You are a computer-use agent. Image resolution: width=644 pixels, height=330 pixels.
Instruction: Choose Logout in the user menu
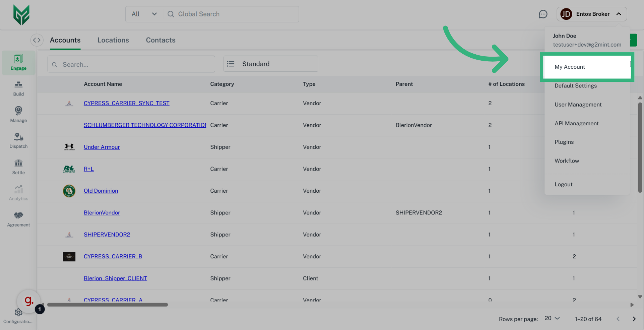click(x=563, y=185)
